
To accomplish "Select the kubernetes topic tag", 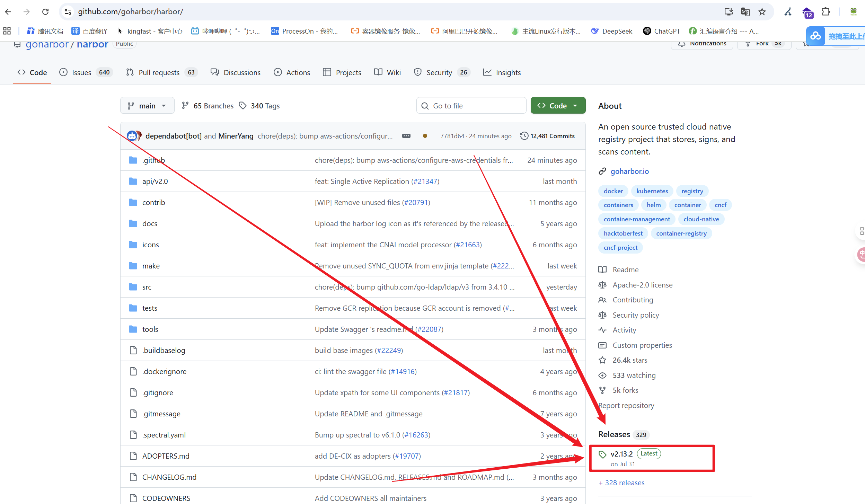I will tap(652, 191).
